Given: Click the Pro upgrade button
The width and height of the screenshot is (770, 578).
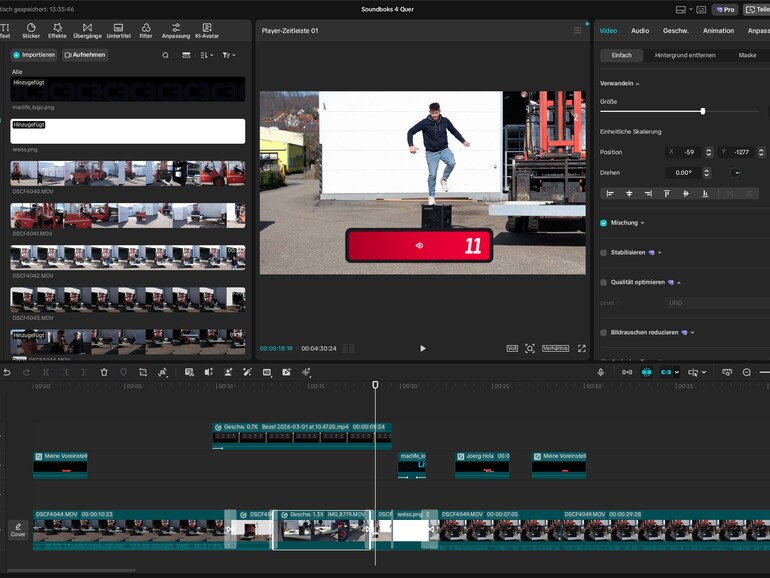Looking at the screenshot, I should 725,9.
